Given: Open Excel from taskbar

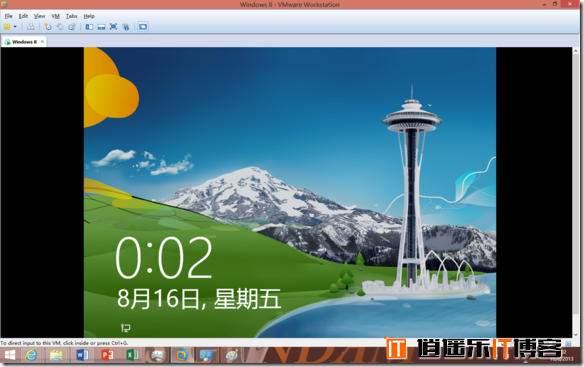Looking at the screenshot, I should point(132,356).
